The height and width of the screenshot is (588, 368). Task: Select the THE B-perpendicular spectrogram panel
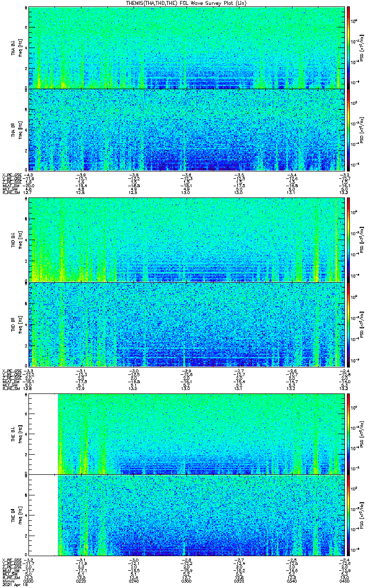186,433
